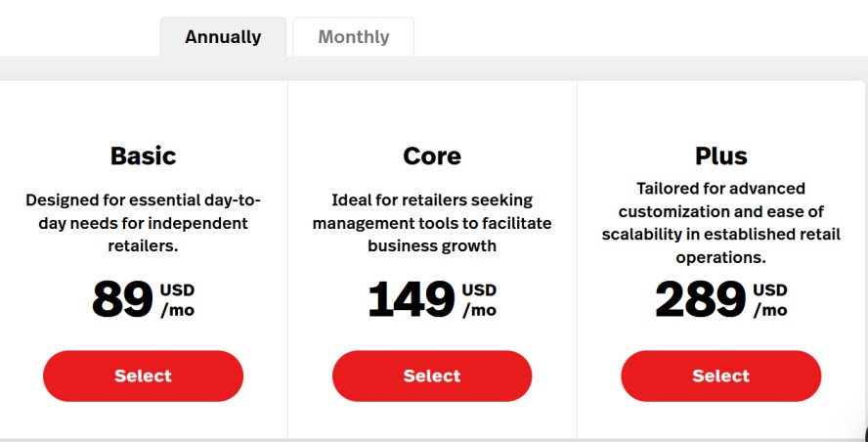Choose the Plus plan Select button

click(721, 376)
